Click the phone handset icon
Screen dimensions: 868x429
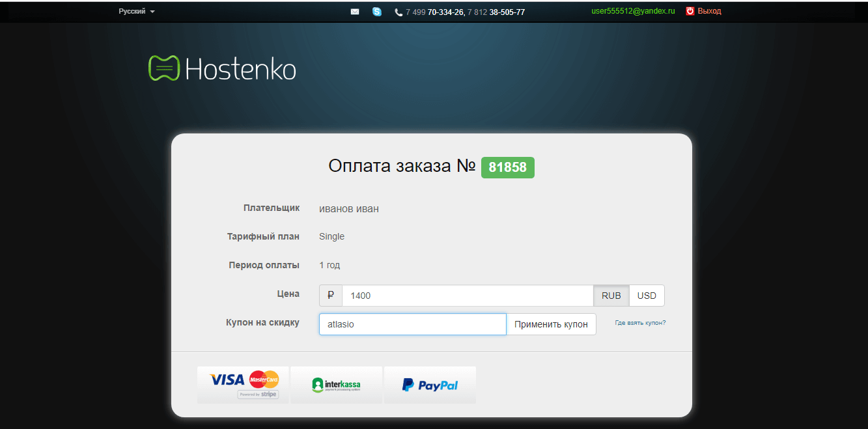click(x=399, y=12)
